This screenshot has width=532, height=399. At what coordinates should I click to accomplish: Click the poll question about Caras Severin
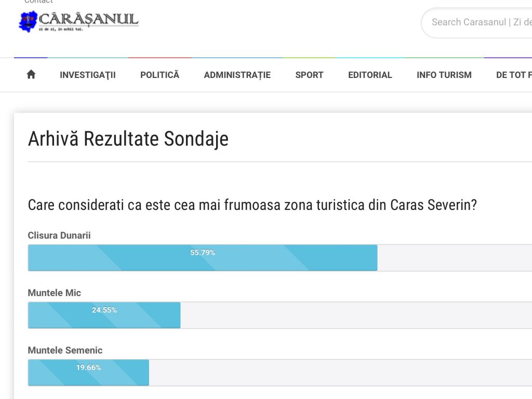tap(252, 205)
